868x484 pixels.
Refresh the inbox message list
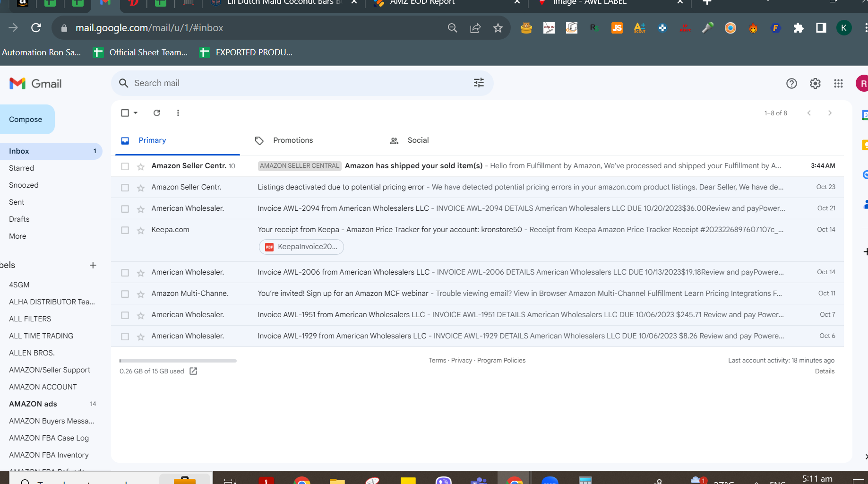[157, 113]
